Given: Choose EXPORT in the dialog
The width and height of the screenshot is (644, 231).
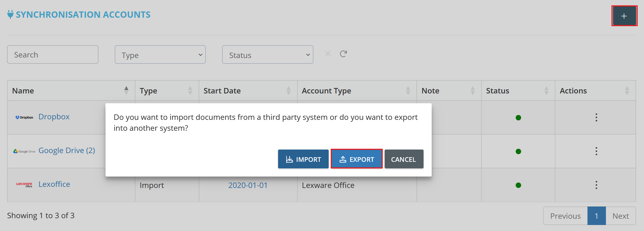Looking at the screenshot, I should coord(357,159).
